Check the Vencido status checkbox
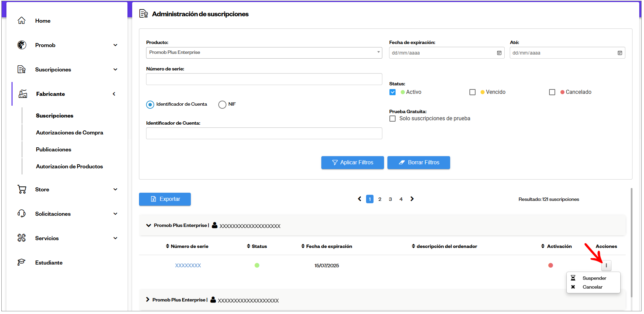The height and width of the screenshot is (314, 644). 472,92
